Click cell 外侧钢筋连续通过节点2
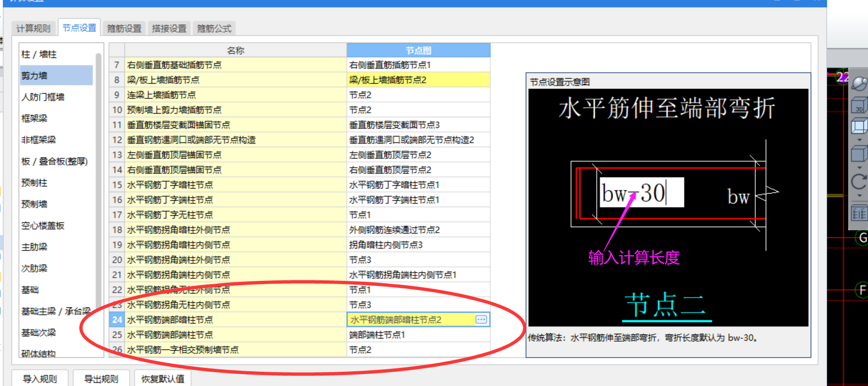 click(x=419, y=230)
